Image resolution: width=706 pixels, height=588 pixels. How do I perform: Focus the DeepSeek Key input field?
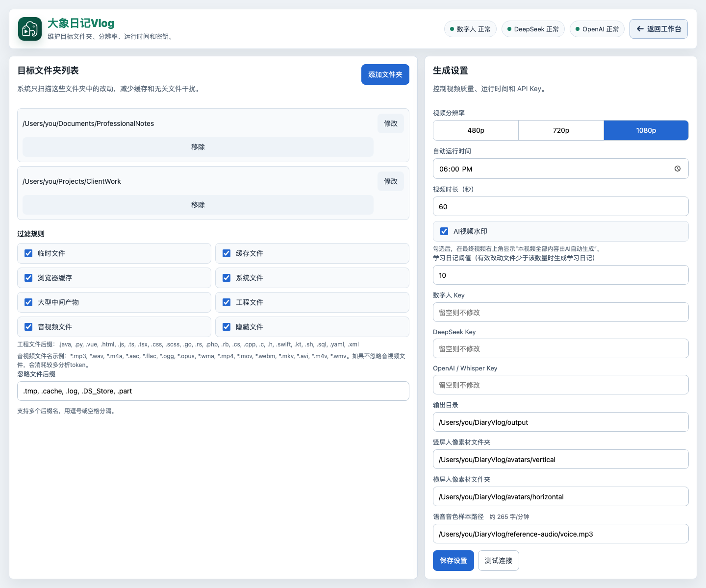561,348
